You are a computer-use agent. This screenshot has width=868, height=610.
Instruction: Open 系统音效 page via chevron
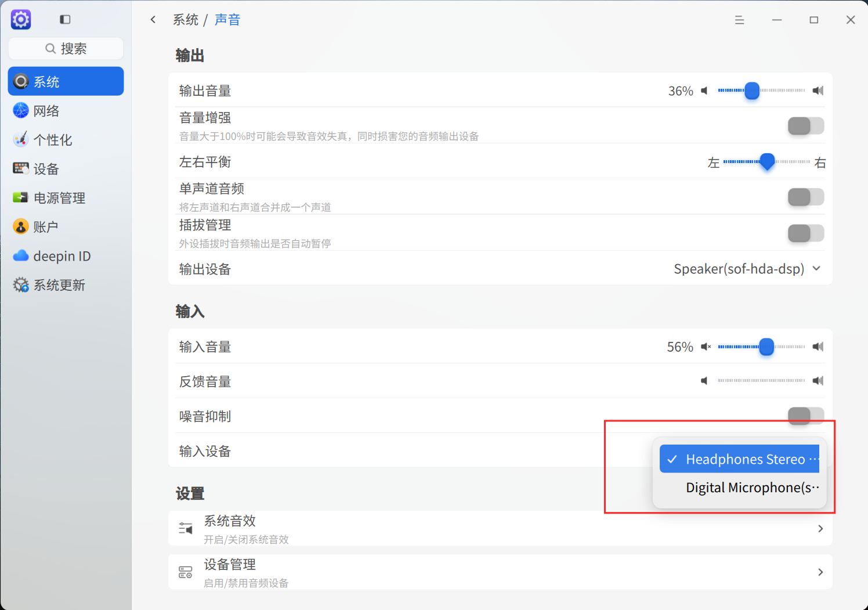[820, 528]
